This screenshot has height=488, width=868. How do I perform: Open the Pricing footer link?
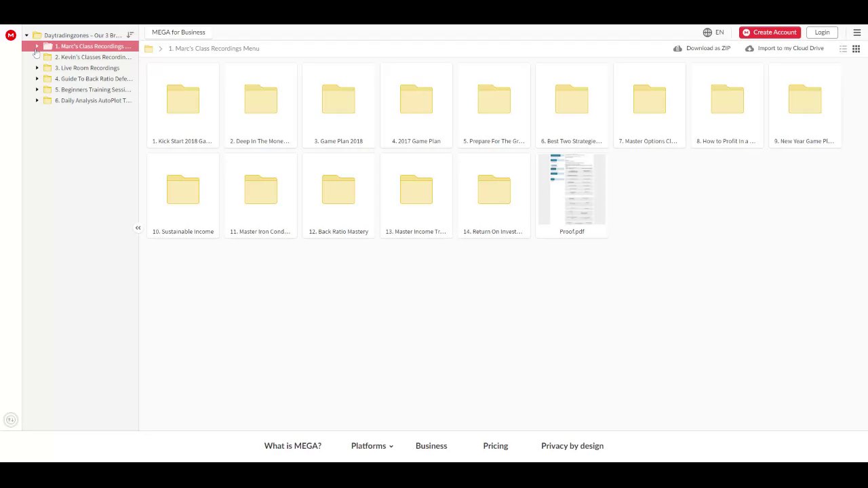pyautogui.click(x=496, y=446)
